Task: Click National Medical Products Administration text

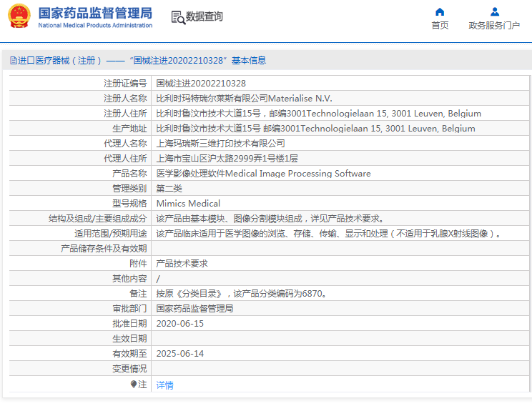Action: click(x=95, y=26)
